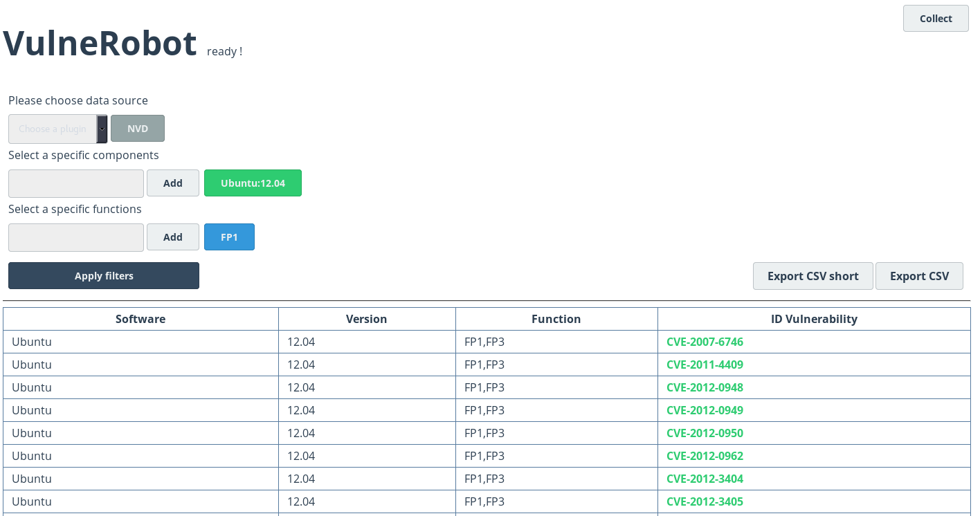
Task: Click Add next to functions field
Action: click(173, 237)
